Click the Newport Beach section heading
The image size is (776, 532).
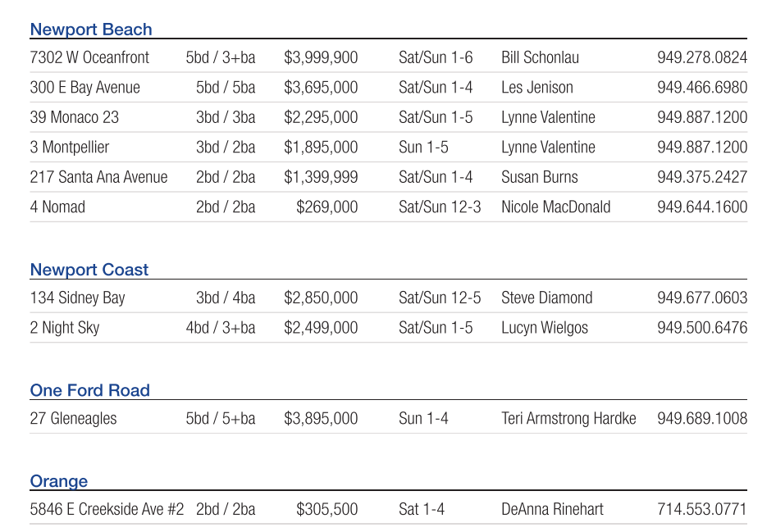pos(91,30)
